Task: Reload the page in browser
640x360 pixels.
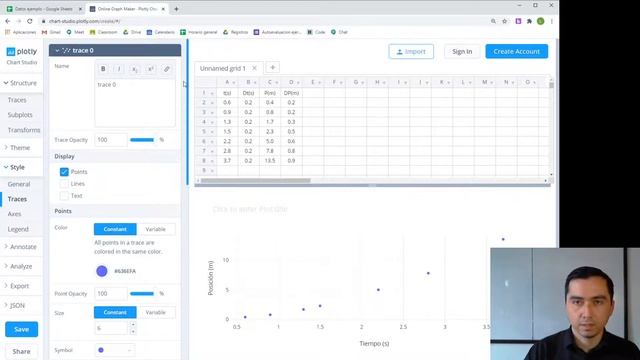Action: click(29, 21)
